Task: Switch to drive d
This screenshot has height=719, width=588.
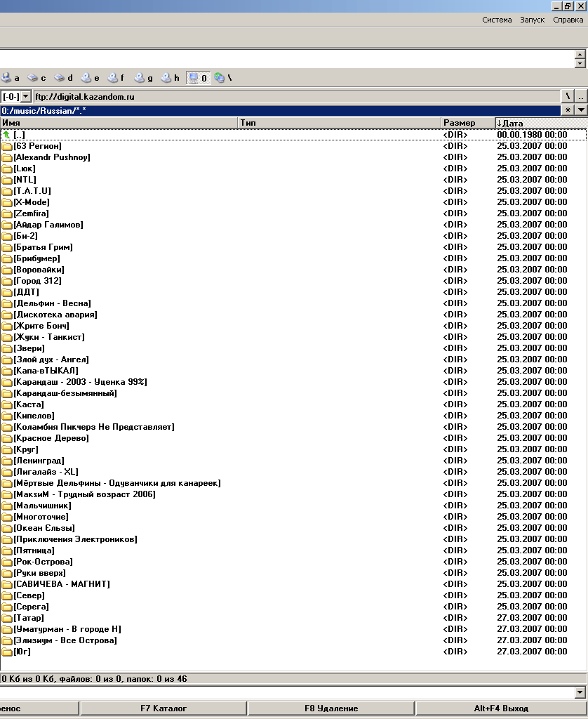Action: pos(63,78)
